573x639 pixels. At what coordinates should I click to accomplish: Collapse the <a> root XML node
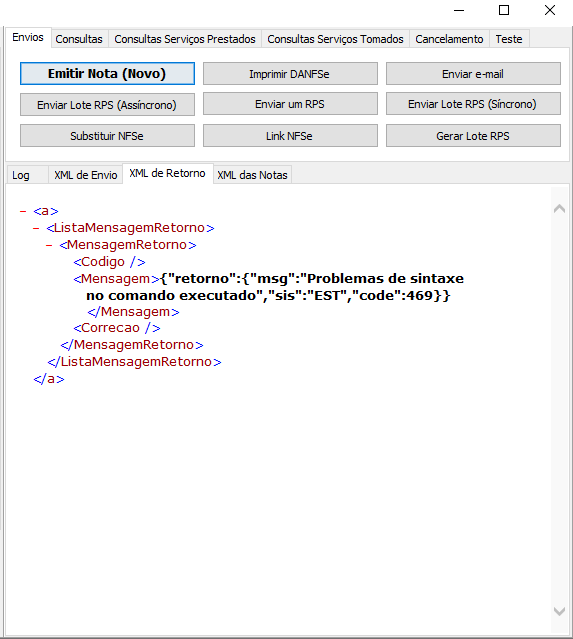pyautogui.click(x=23, y=211)
